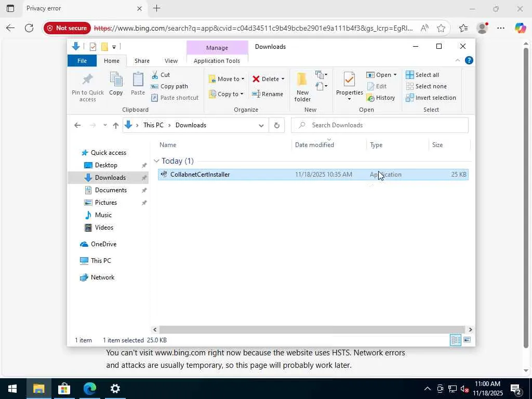The image size is (532, 399).
Task: Expand the Open button dropdown arrow
Action: point(395,75)
